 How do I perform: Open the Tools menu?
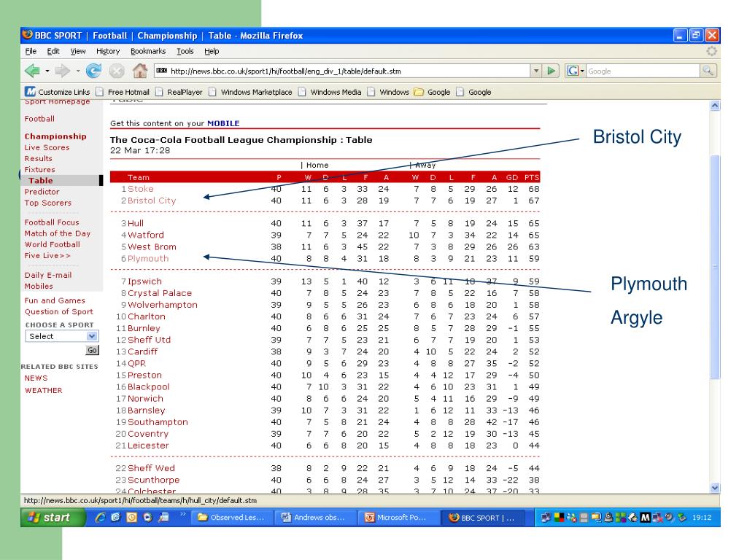pyautogui.click(x=185, y=51)
